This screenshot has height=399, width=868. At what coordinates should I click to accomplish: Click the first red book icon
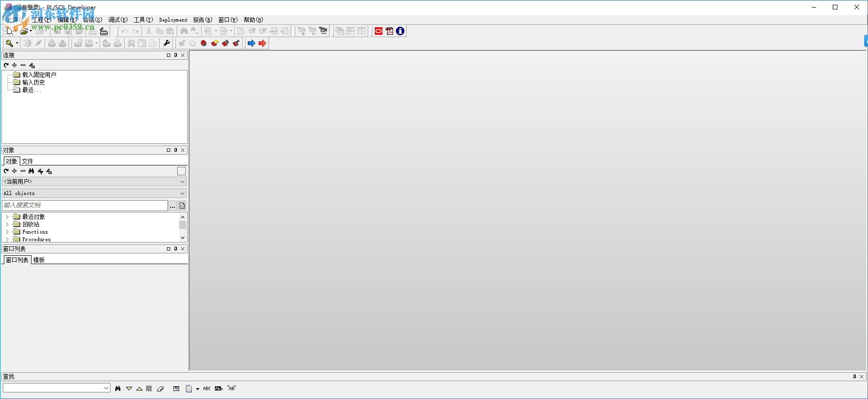tap(204, 43)
